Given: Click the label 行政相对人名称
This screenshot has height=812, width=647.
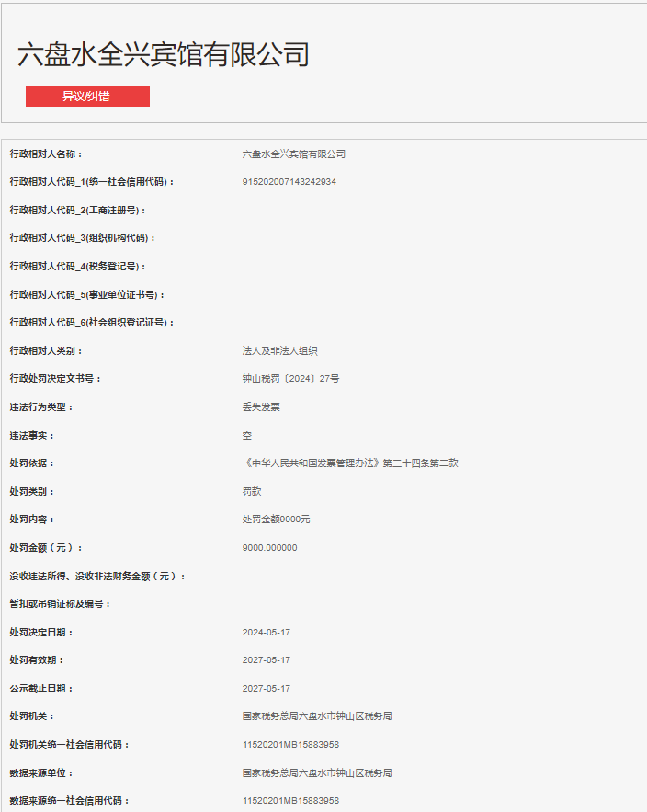Looking at the screenshot, I should [x=46, y=154].
